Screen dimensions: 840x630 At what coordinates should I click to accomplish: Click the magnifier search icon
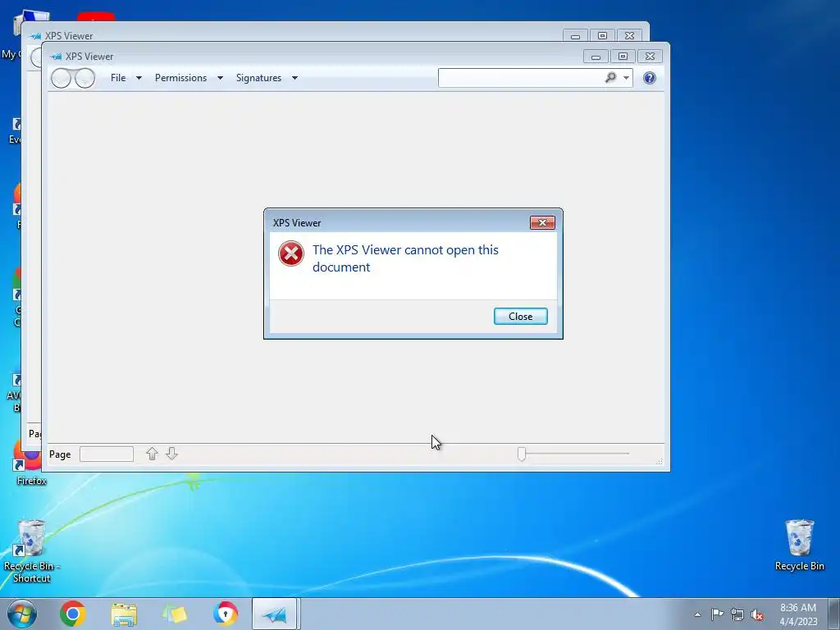point(610,78)
